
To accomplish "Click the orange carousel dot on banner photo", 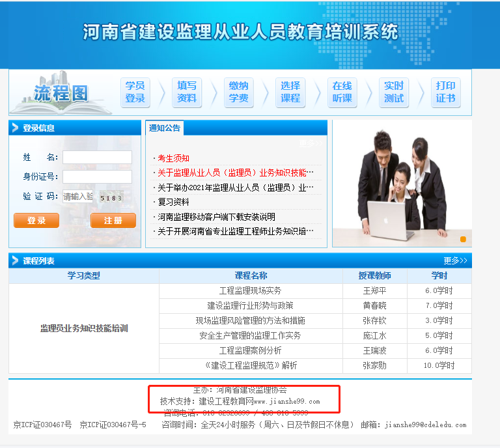I will [463, 240].
